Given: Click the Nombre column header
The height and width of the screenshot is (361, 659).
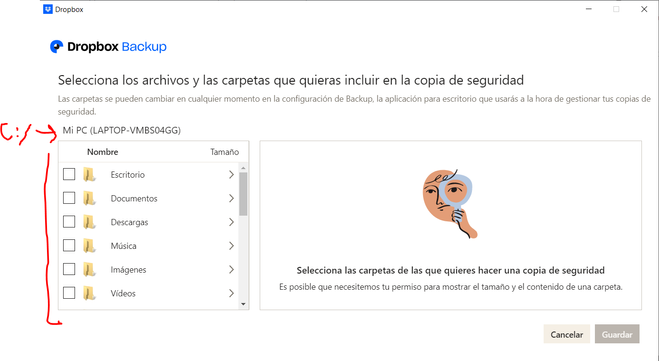Looking at the screenshot, I should (x=103, y=152).
